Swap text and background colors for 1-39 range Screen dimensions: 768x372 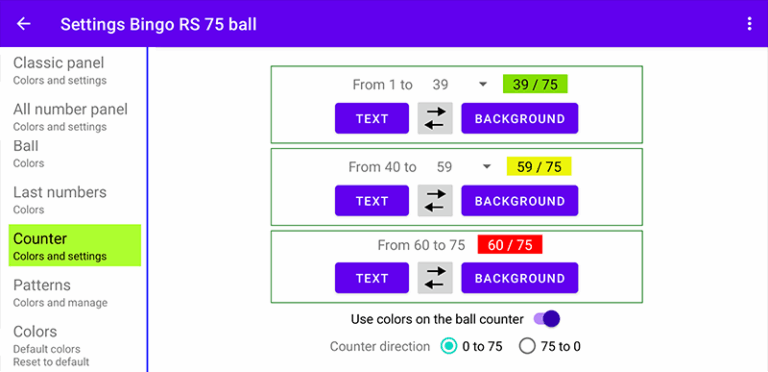coord(435,118)
